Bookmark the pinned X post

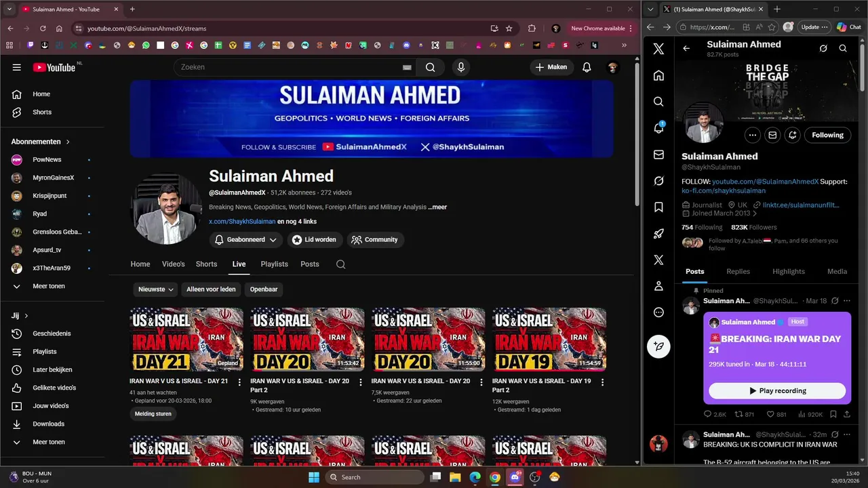pyautogui.click(x=833, y=414)
